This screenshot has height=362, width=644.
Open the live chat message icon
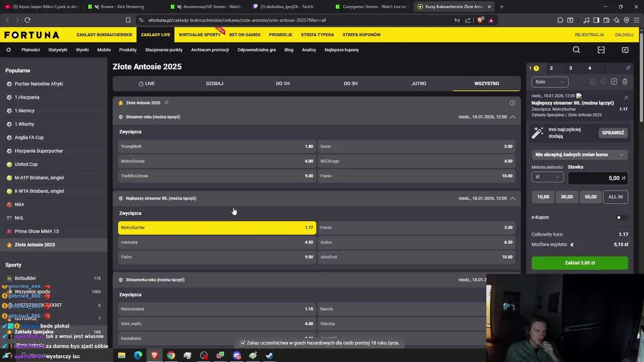pyautogui.click(x=625, y=50)
